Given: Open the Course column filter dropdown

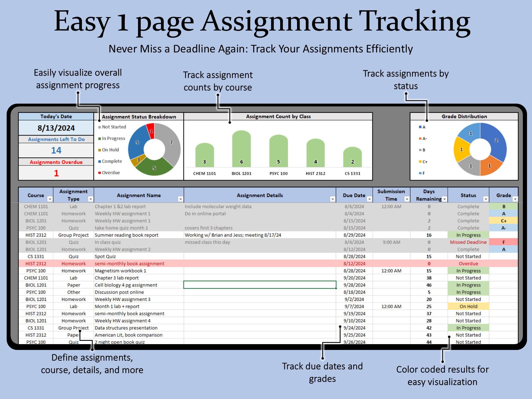Looking at the screenshot, I should pos(50,199).
